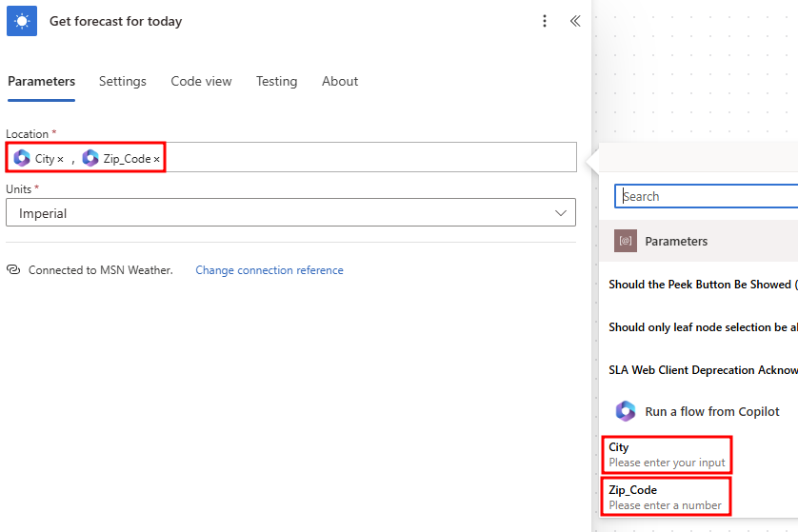Click the Copilot icon beside Zip_Code token

90,158
